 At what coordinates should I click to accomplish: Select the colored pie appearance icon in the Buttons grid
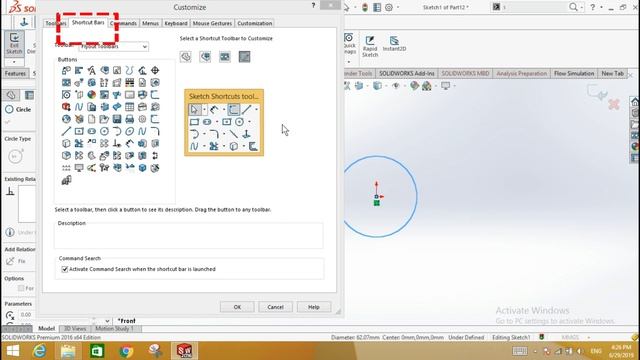click(x=91, y=95)
